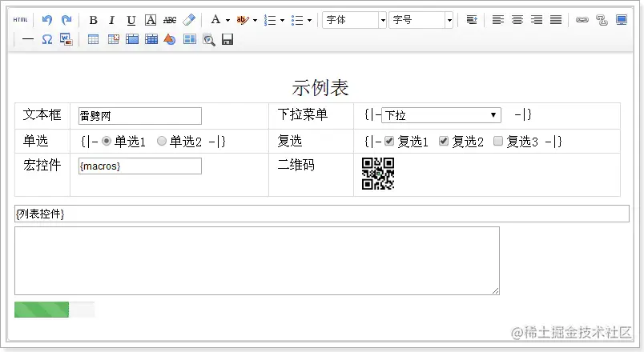Insert a horizontal line

tap(28, 40)
